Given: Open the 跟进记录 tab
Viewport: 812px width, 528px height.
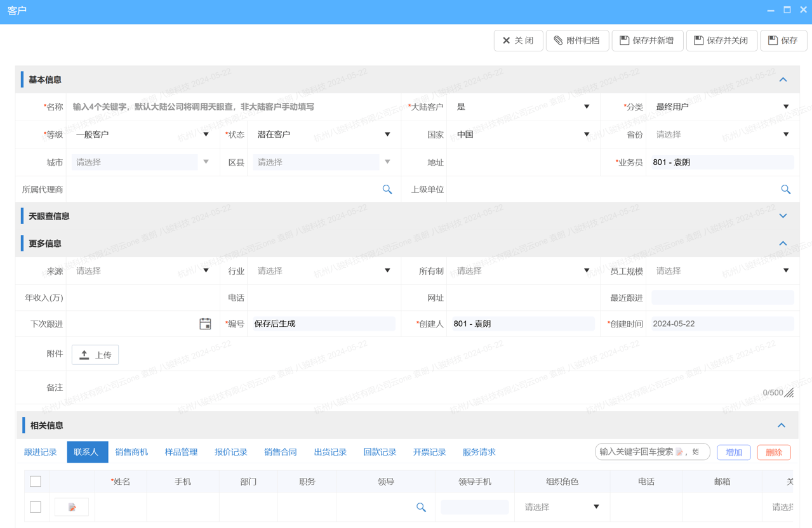Looking at the screenshot, I should coord(40,452).
